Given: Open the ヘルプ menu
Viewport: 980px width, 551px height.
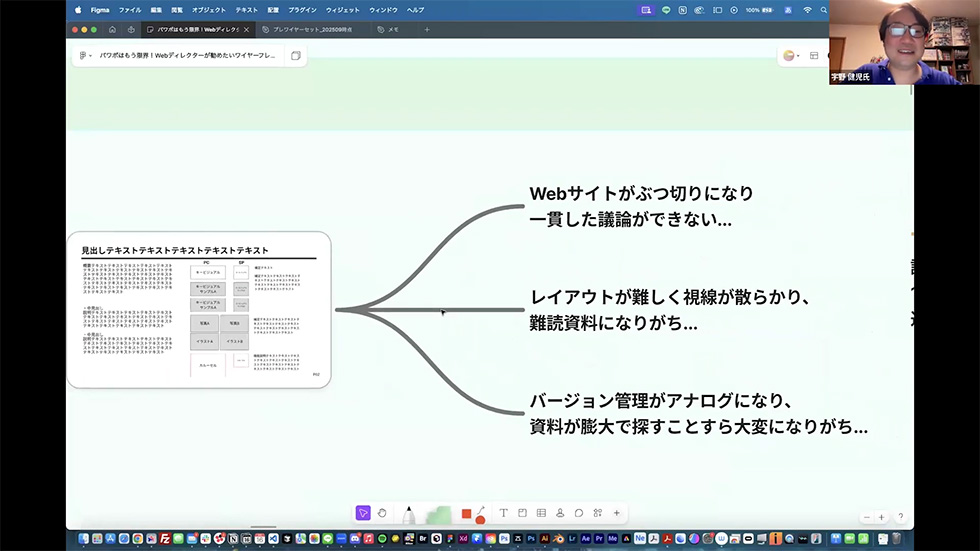Looking at the screenshot, I should point(416,10).
